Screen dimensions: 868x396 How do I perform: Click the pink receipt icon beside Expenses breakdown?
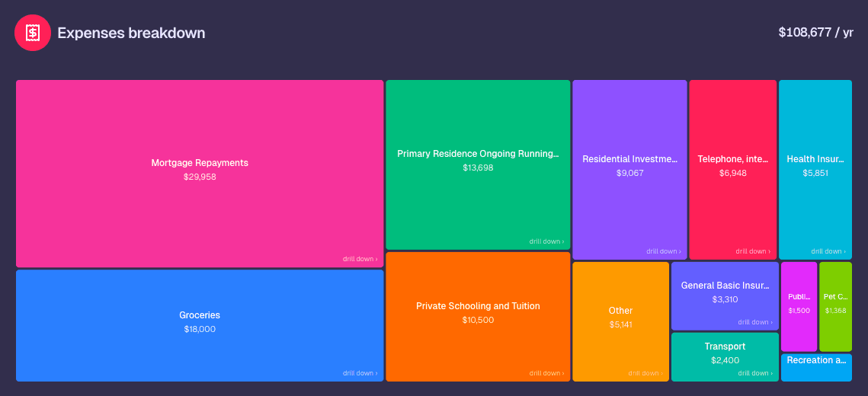(x=33, y=33)
